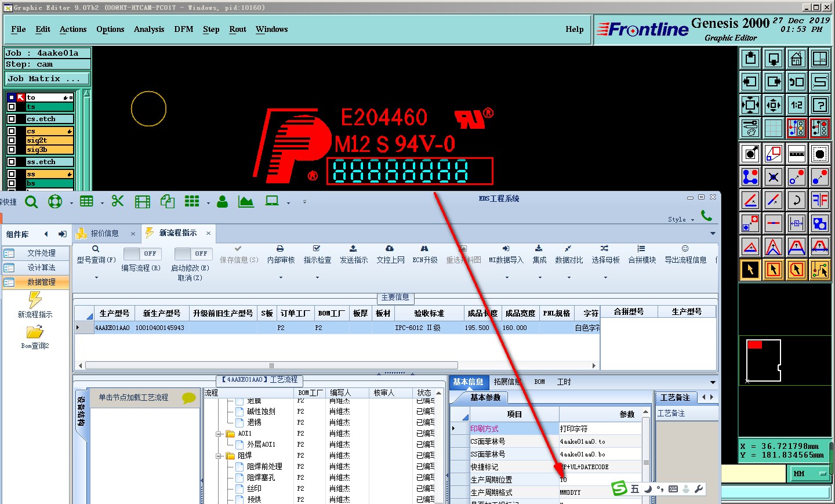
Task: Open dropdown arrow under 指示检查
Action: click(x=317, y=277)
